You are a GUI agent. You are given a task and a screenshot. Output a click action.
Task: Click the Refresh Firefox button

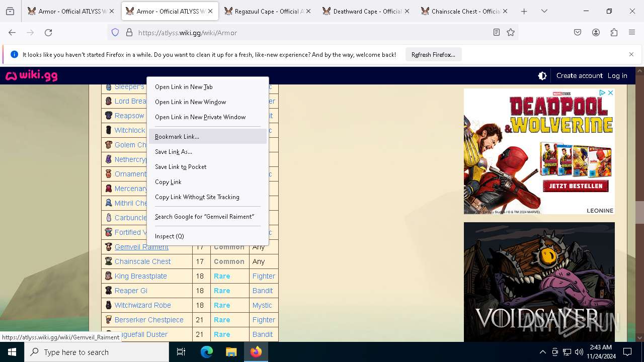coord(433,54)
